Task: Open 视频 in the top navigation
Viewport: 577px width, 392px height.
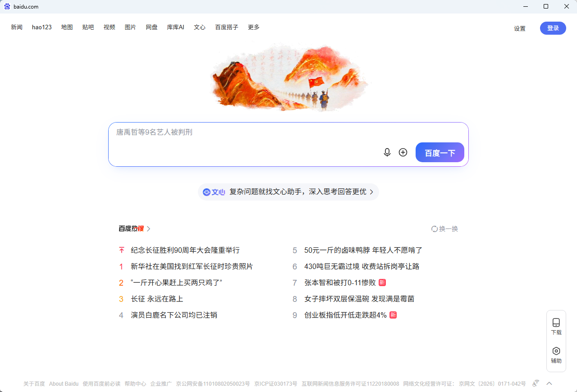Action: pos(110,27)
